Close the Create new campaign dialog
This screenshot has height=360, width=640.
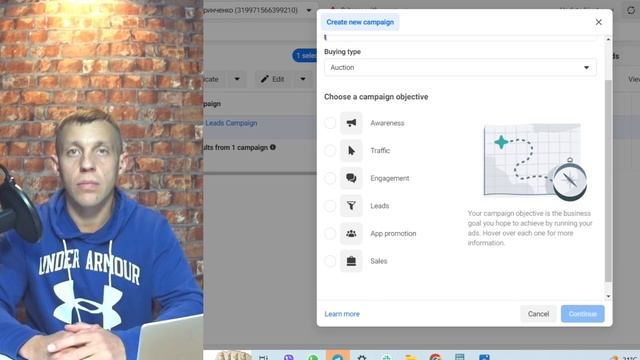[598, 22]
